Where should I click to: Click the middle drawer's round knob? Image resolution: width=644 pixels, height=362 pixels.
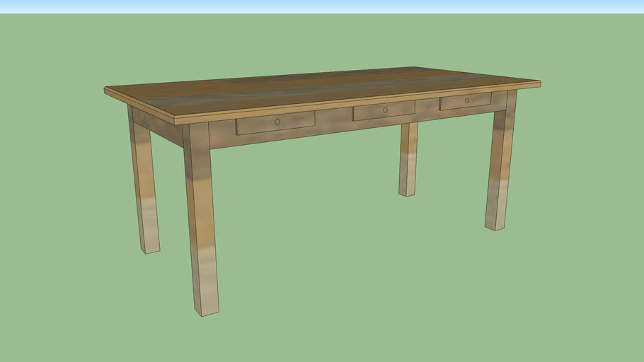pos(386,110)
